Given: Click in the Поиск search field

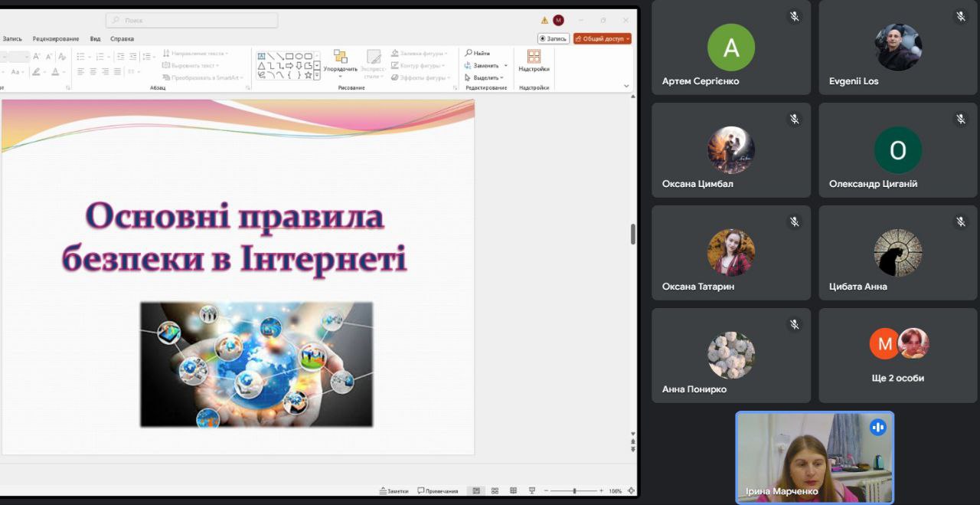Looking at the screenshot, I should 191,20.
